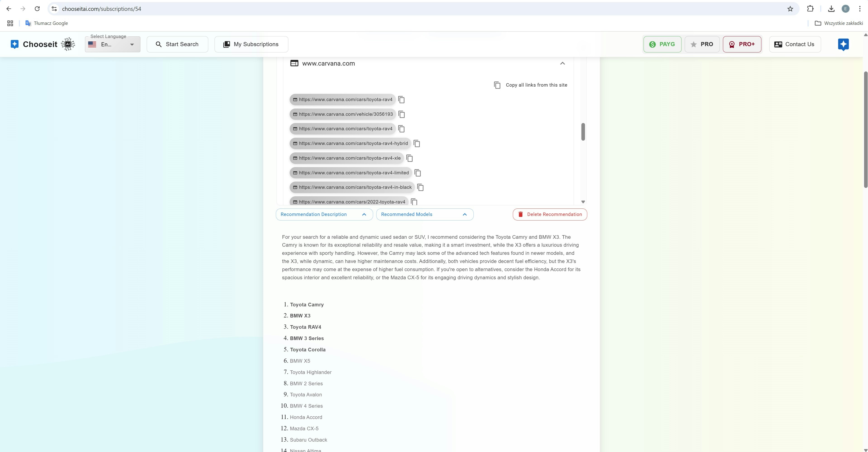Select the PRO+ plan button

(x=742, y=44)
